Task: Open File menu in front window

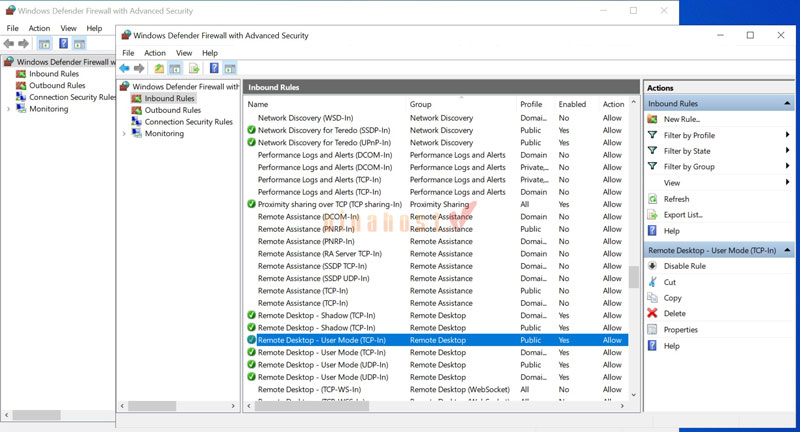Action: (128, 53)
